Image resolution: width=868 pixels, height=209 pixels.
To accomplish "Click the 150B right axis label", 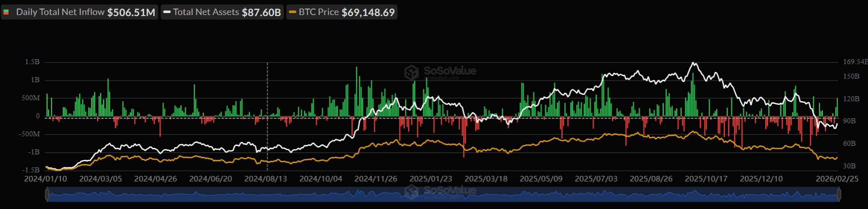I will 851,77.
